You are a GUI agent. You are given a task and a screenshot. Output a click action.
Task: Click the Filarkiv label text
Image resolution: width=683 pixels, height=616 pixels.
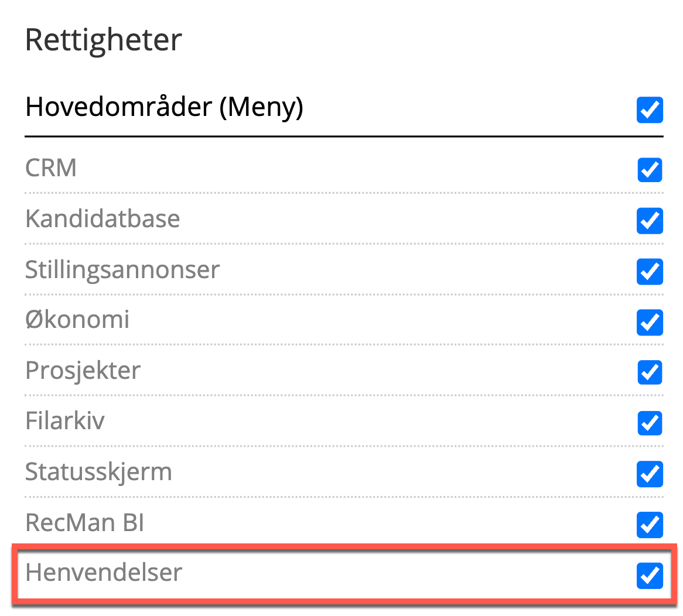click(x=65, y=421)
